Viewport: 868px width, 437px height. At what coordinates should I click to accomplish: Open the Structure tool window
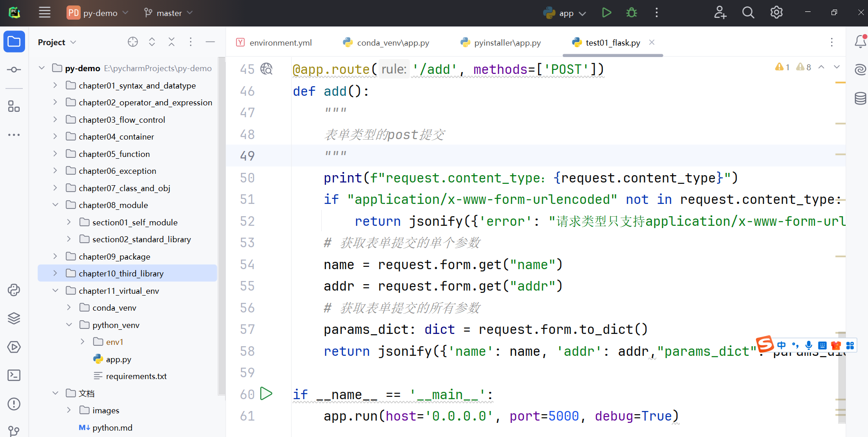tap(14, 106)
